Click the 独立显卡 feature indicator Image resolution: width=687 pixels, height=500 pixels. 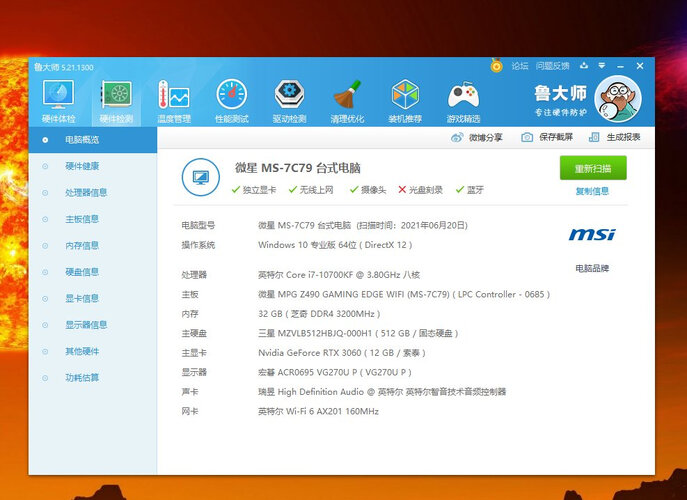254,190
